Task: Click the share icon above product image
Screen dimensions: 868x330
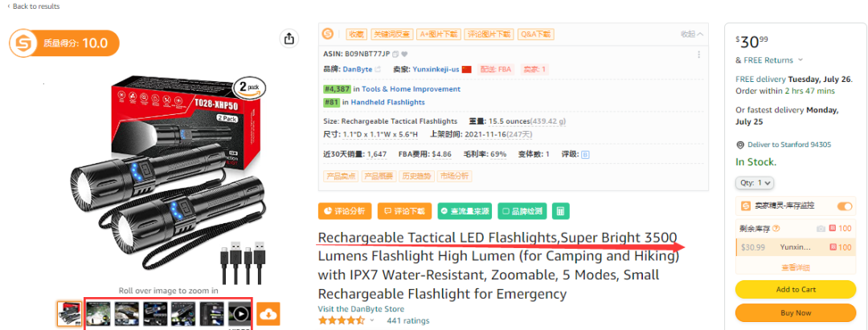Action: (289, 39)
